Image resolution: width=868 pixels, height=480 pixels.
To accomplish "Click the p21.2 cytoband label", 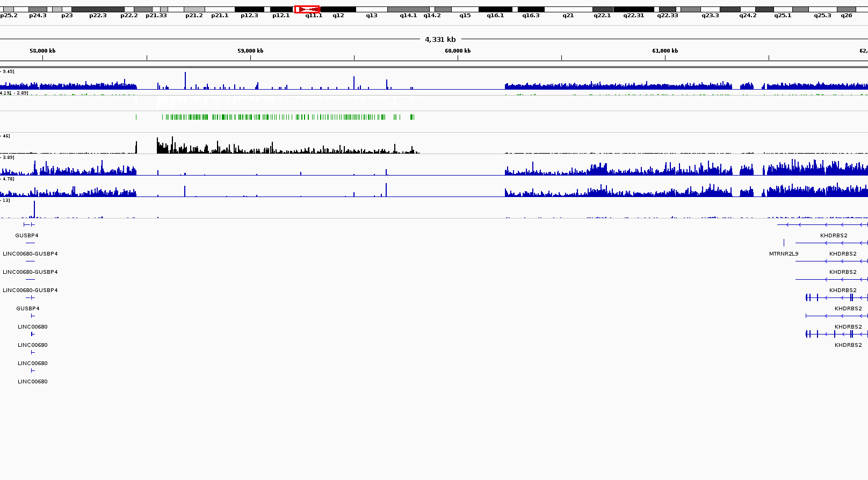I will click(x=194, y=16).
